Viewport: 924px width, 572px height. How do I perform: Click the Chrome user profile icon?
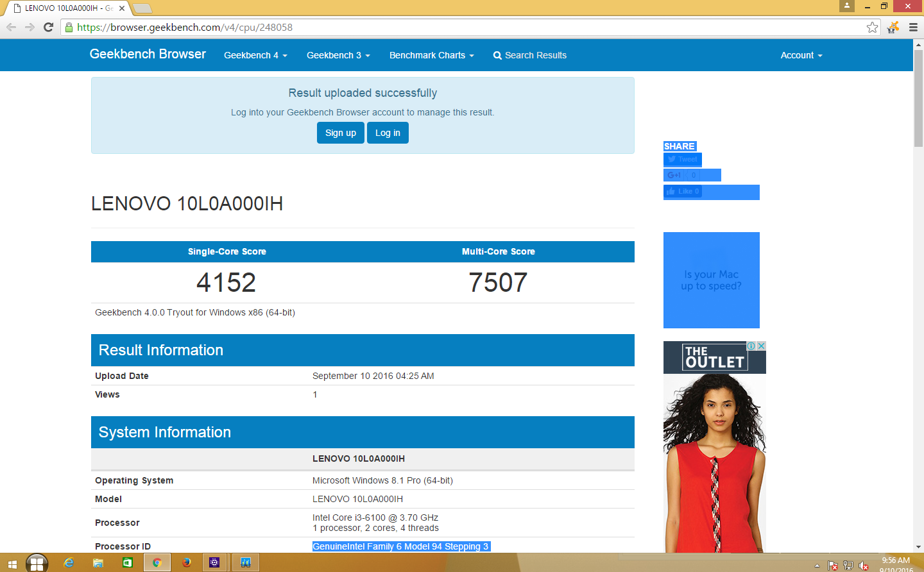847,6
